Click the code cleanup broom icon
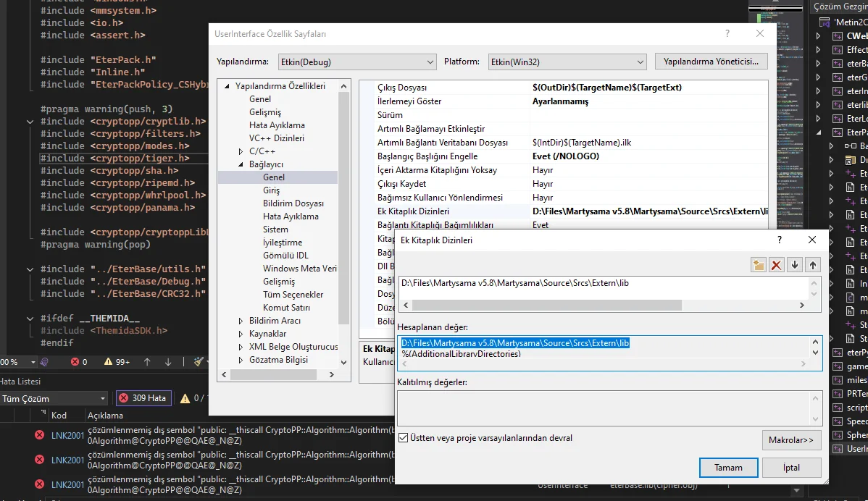This screenshot has width=868, height=501. coord(199,361)
